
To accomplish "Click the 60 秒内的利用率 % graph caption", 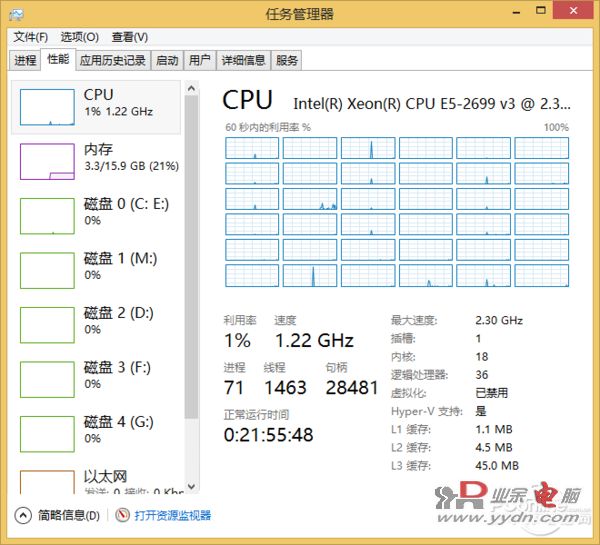I will pyautogui.click(x=268, y=127).
